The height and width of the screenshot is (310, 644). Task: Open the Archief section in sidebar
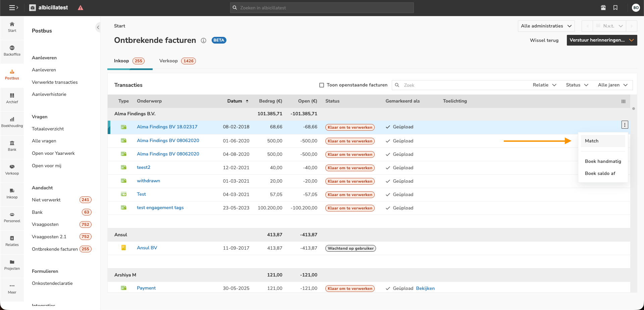(12, 98)
